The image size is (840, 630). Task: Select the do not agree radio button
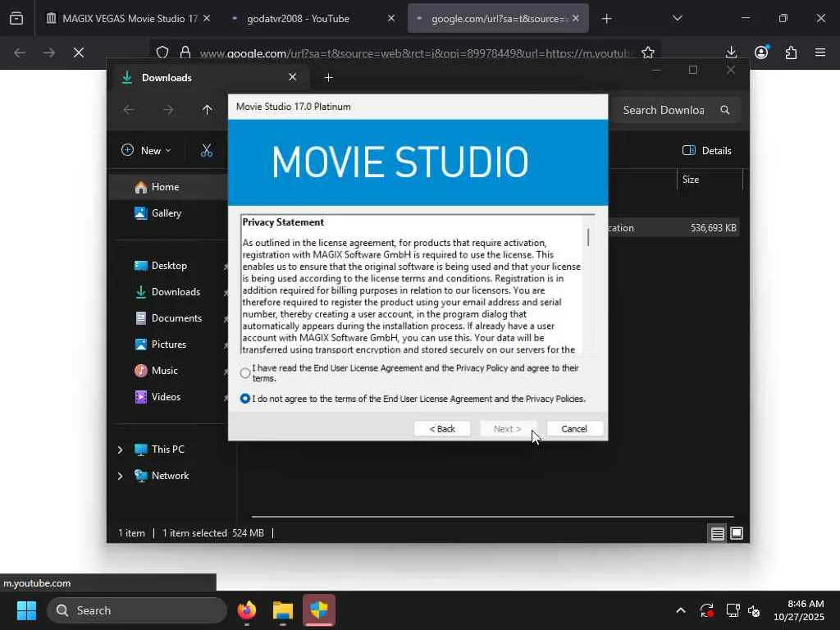tap(245, 399)
